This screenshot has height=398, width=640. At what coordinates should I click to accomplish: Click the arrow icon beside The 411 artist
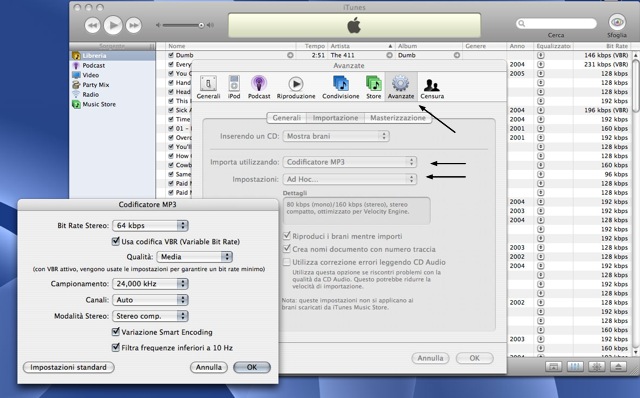point(389,55)
